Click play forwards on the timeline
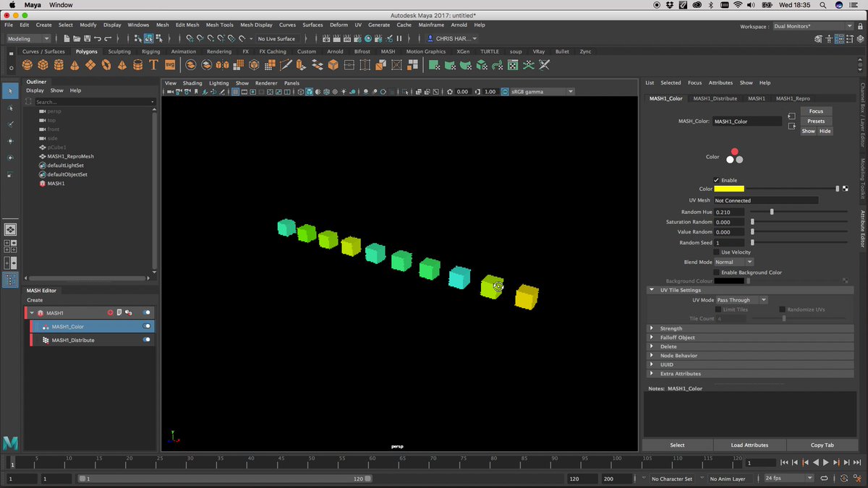This screenshot has height=488, width=868. click(826, 463)
